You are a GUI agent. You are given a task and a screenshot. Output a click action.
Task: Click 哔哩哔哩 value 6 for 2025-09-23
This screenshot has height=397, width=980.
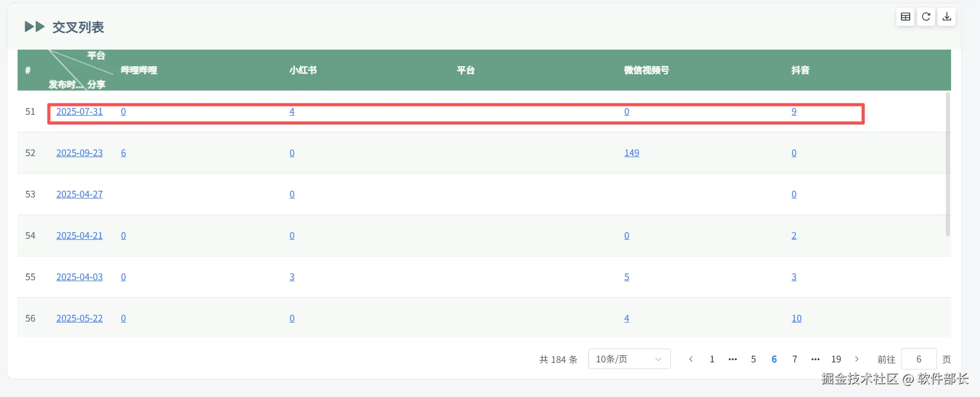point(124,153)
